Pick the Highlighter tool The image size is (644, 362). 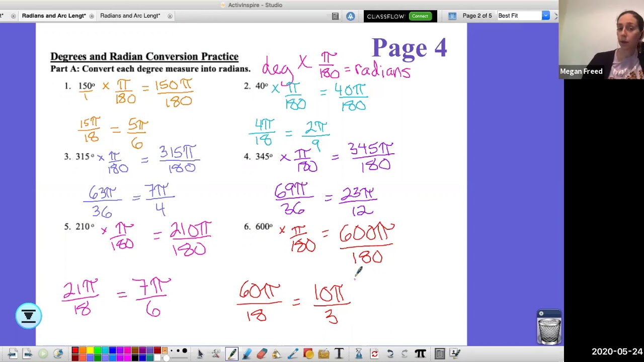click(247, 354)
